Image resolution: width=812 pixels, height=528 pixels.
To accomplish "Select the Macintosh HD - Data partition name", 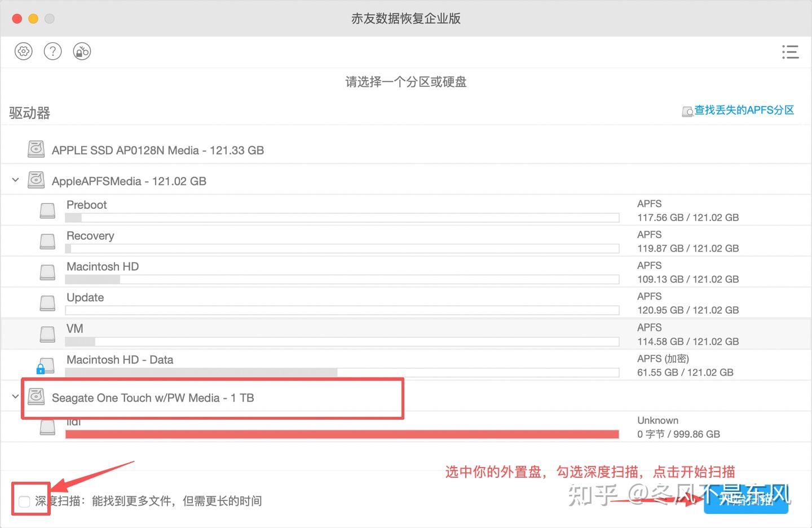I will (120, 360).
